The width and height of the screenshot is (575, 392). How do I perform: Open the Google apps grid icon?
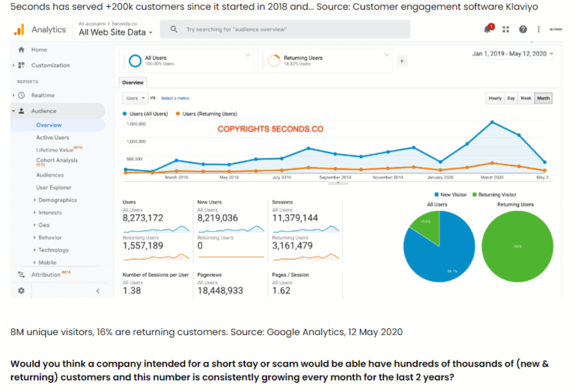pyautogui.click(x=506, y=29)
